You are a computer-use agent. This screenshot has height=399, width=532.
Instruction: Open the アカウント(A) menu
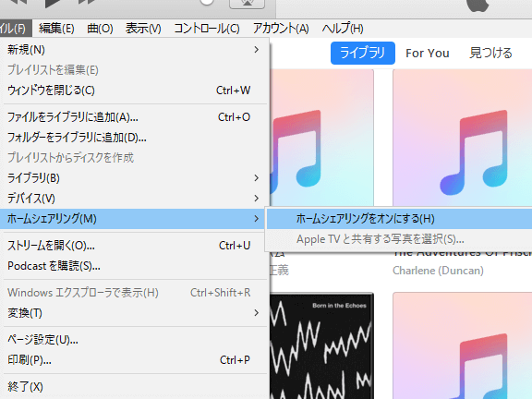pos(281,28)
